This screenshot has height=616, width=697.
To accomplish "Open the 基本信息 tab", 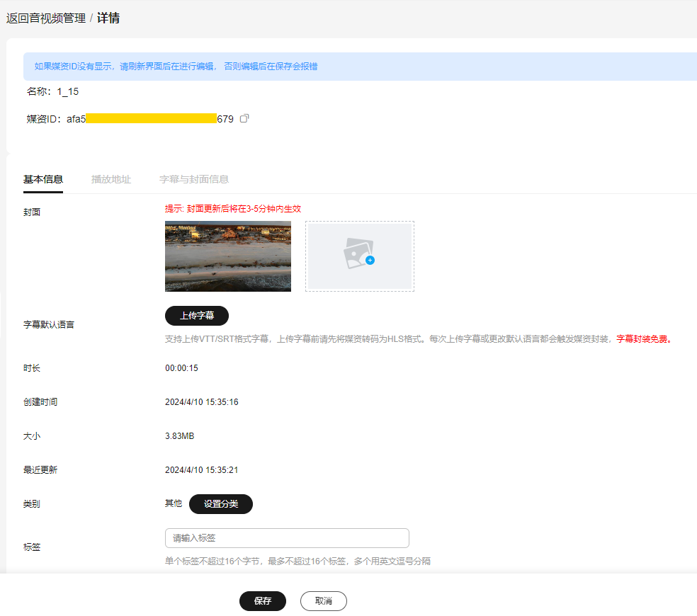I will tap(43, 179).
